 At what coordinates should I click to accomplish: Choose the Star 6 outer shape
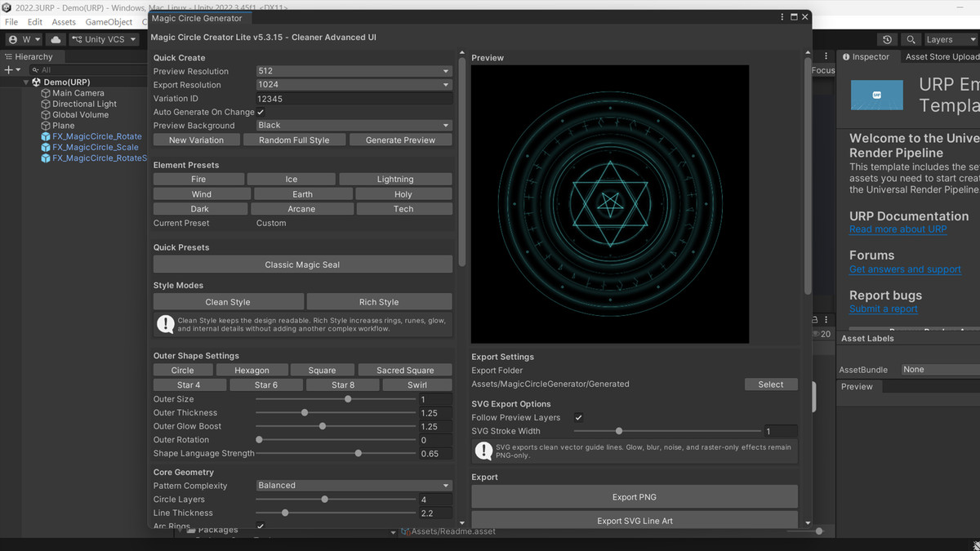pyautogui.click(x=266, y=385)
